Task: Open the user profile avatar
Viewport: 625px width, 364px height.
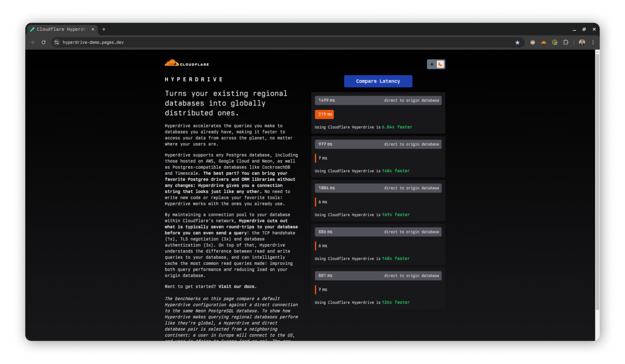Action: click(x=582, y=42)
